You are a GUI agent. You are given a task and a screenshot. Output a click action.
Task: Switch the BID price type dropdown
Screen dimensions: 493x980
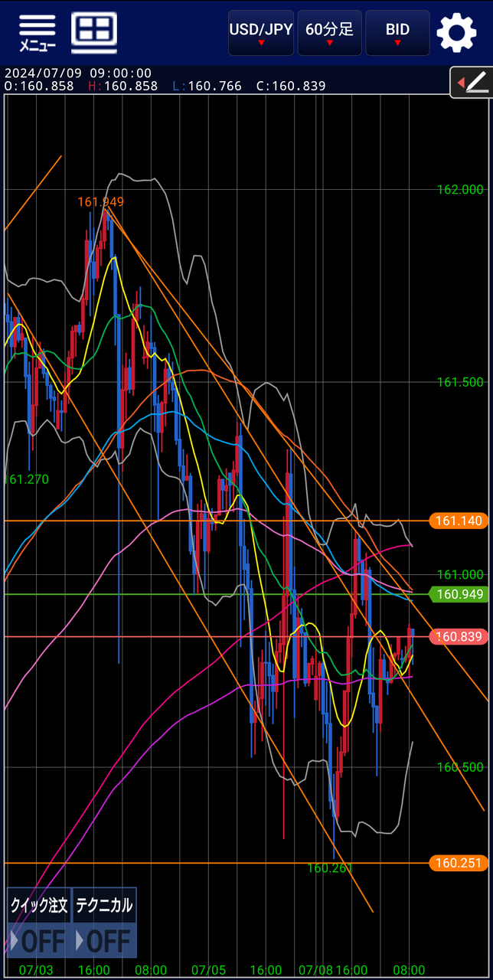(x=397, y=33)
